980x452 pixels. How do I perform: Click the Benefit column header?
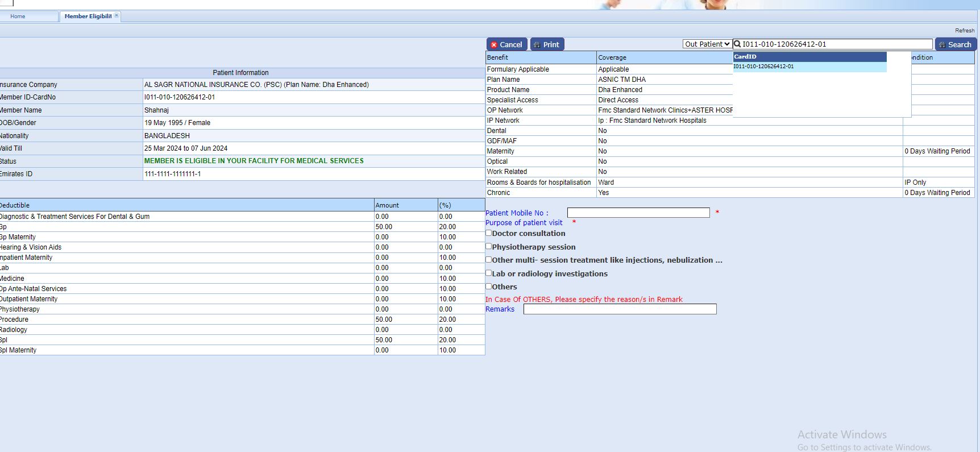coord(497,57)
